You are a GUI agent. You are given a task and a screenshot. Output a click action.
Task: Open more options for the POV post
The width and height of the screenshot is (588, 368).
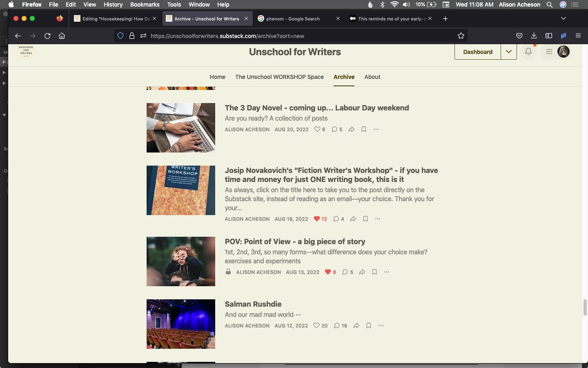[x=387, y=272]
